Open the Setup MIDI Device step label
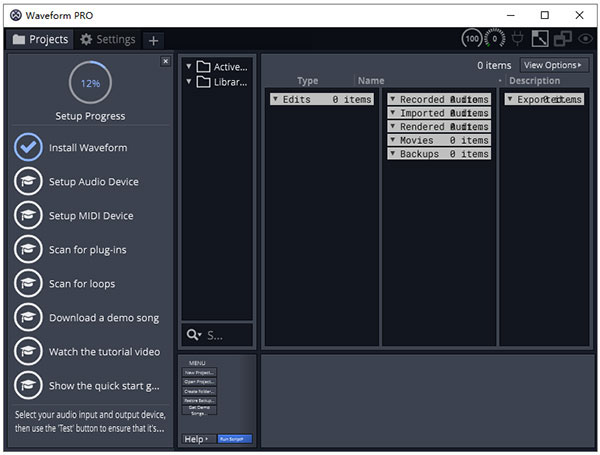The width and height of the screenshot is (600, 455). [x=91, y=216]
